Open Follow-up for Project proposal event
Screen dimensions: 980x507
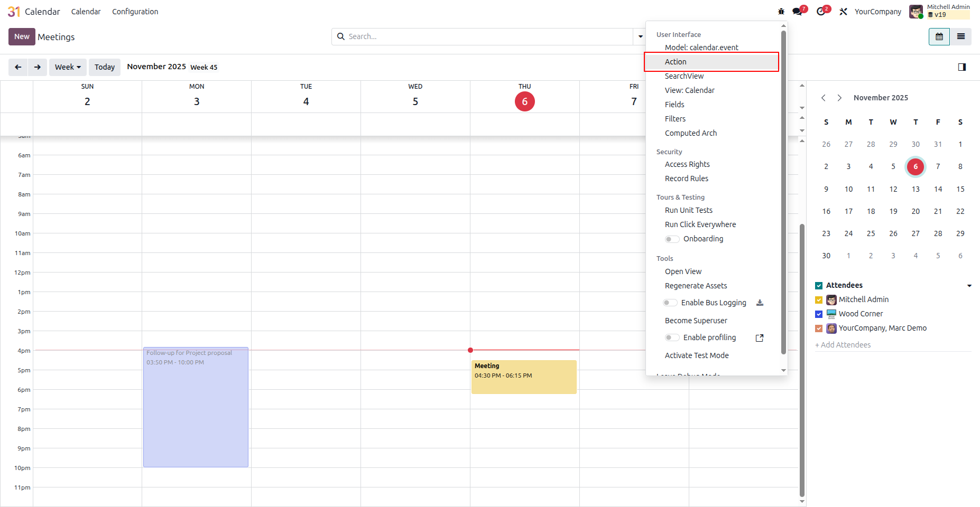[x=196, y=407]
